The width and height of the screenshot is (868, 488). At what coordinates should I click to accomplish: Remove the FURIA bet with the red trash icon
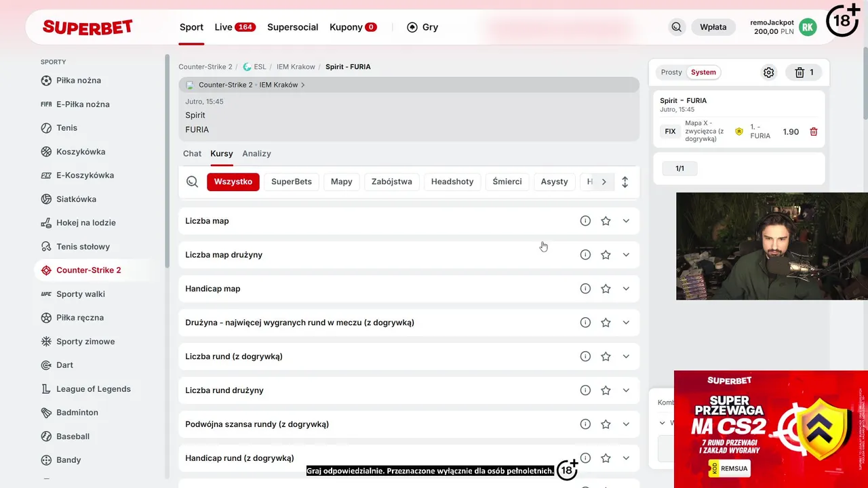[814, 131]
